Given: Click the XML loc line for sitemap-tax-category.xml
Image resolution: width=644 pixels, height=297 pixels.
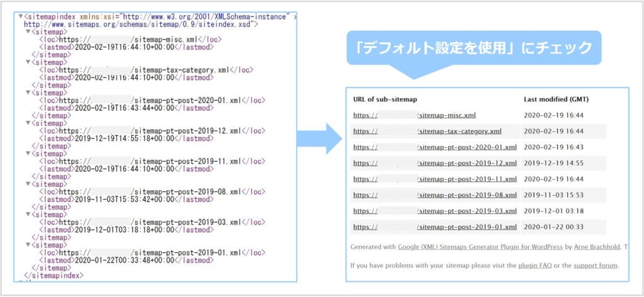Looking at the screenshot, I should click(146, 70).
